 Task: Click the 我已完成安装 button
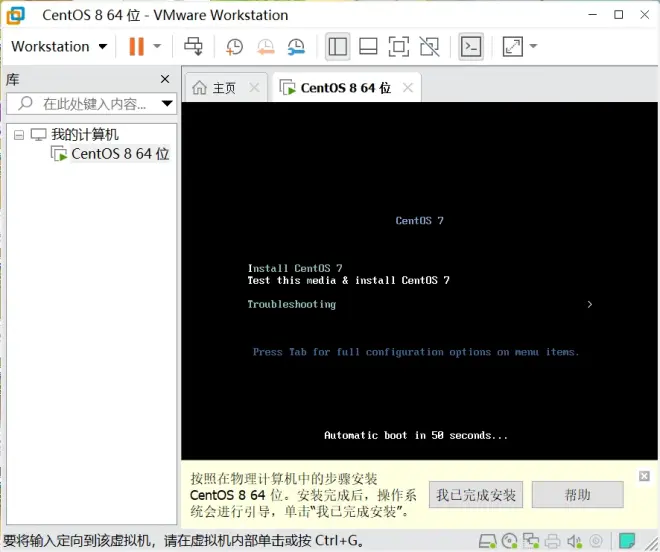tap(476, 495)
